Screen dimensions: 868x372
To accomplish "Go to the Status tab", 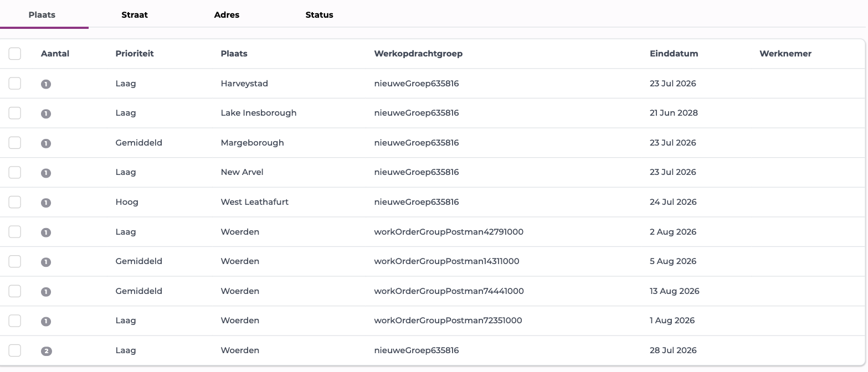I will coord(319,15).
